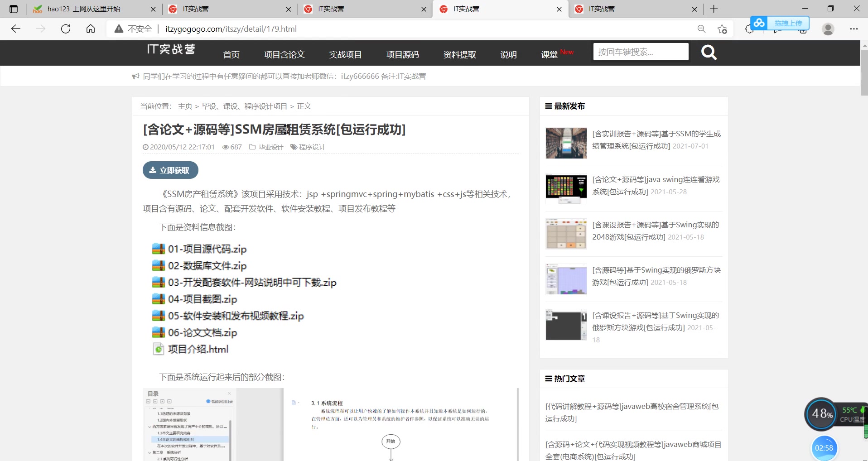Add this page to favorites

coord(722,29)
